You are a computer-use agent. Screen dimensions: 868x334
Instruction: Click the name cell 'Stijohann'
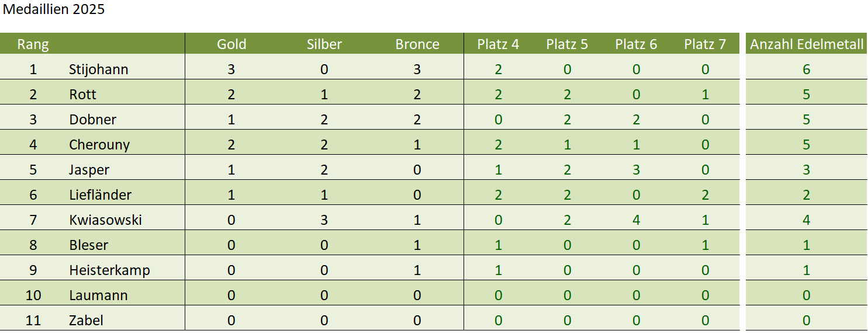click(x=98, y=69)
